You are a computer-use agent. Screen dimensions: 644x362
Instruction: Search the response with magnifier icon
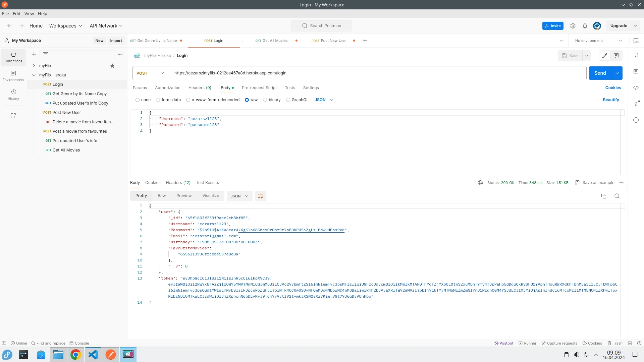tap(617, 196)
